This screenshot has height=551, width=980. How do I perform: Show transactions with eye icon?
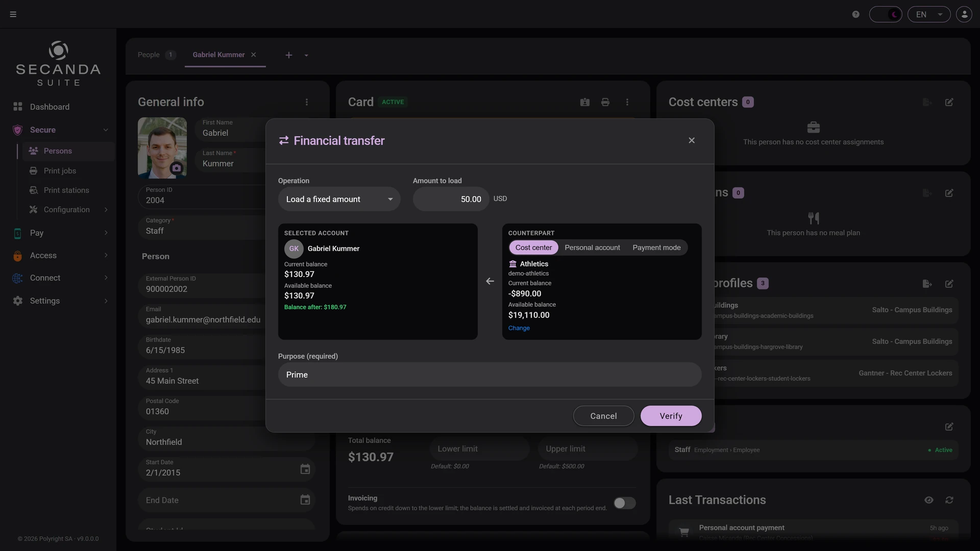929,500
